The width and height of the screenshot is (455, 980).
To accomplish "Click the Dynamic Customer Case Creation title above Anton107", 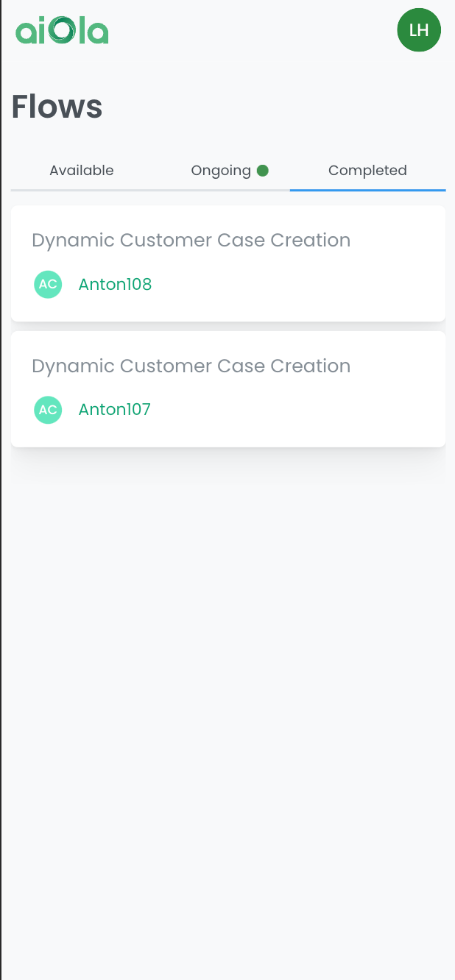I will pyautogui.click(x=191, y=366).
